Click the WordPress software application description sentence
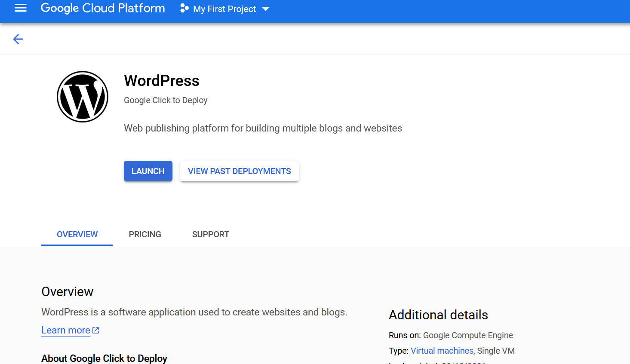The image size is (630, 364). (194, 312)
